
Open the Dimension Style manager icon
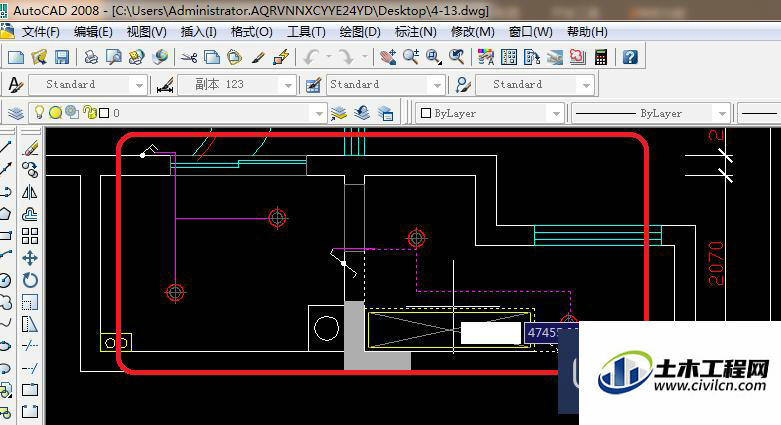(x=165, y=85)
